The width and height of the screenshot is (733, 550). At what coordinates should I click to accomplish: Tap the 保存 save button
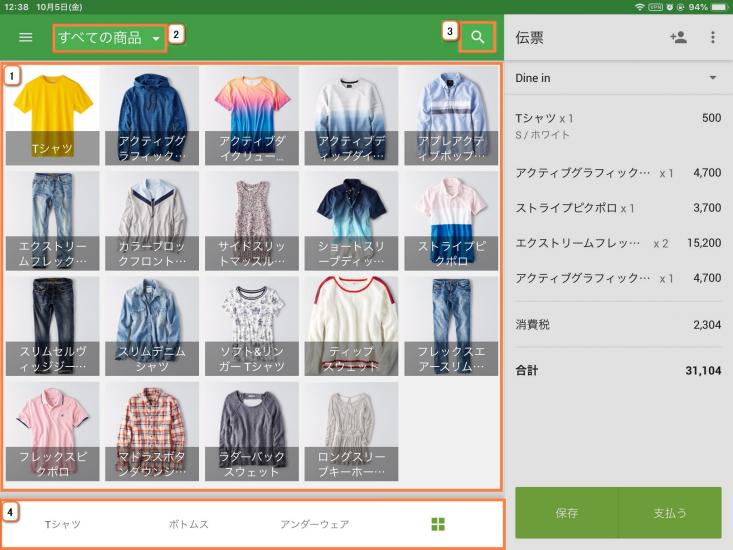coord(567,513)
